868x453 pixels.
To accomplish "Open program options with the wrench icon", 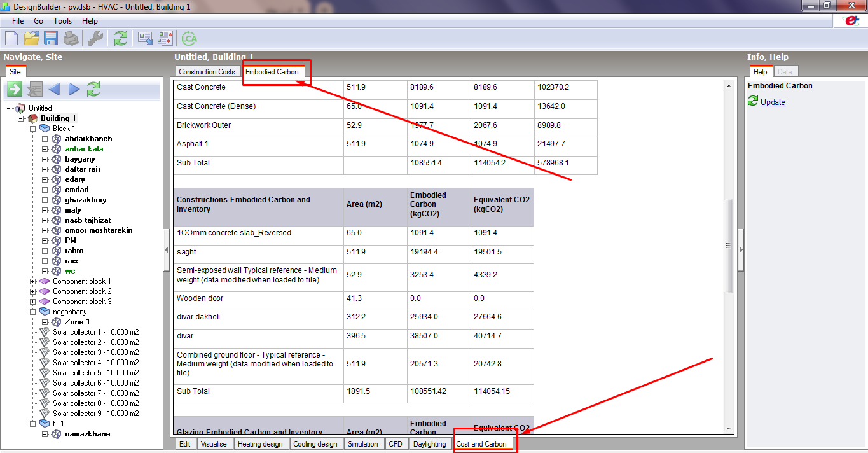I will point(95,38).
